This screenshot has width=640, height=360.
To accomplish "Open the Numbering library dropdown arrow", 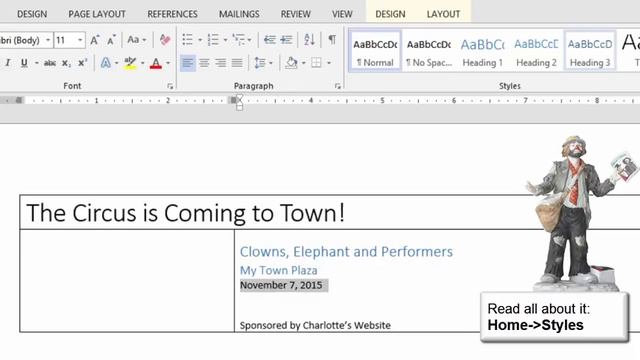I will tap(225, 40).
